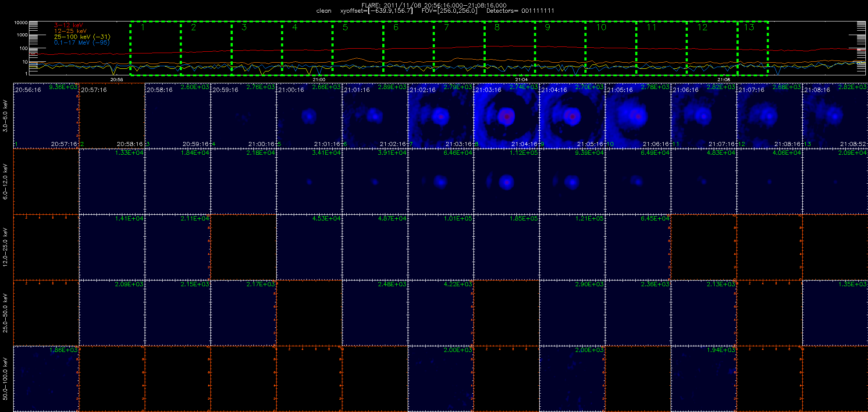Pick interval 10 label in light curve
868x412 pixels.
tap(601, 27)
